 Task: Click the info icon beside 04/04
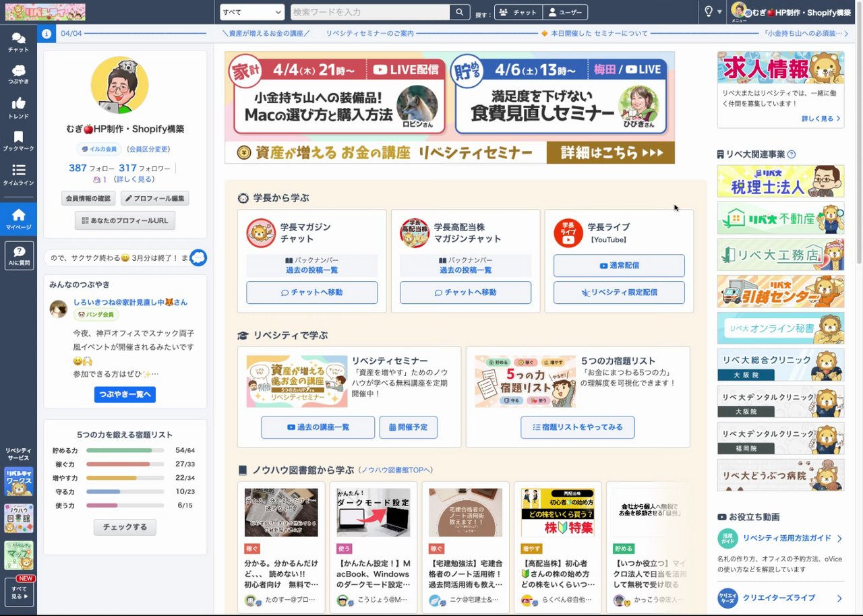point(47,33)
